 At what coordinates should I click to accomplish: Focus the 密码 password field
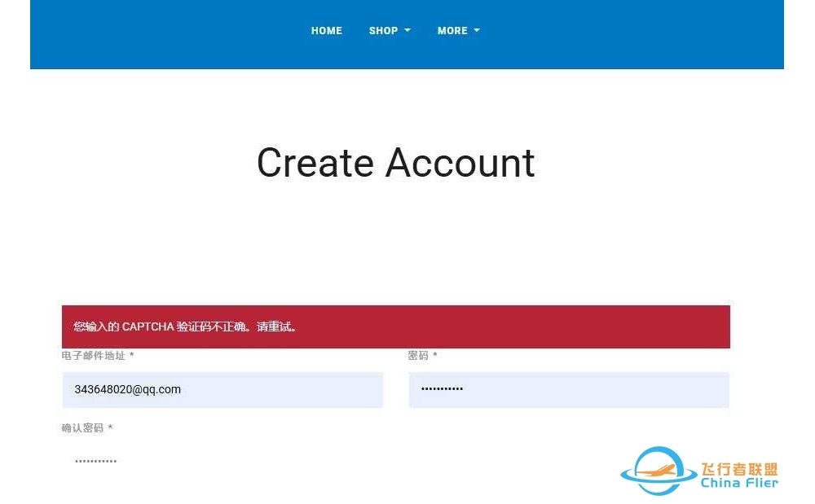569,390
